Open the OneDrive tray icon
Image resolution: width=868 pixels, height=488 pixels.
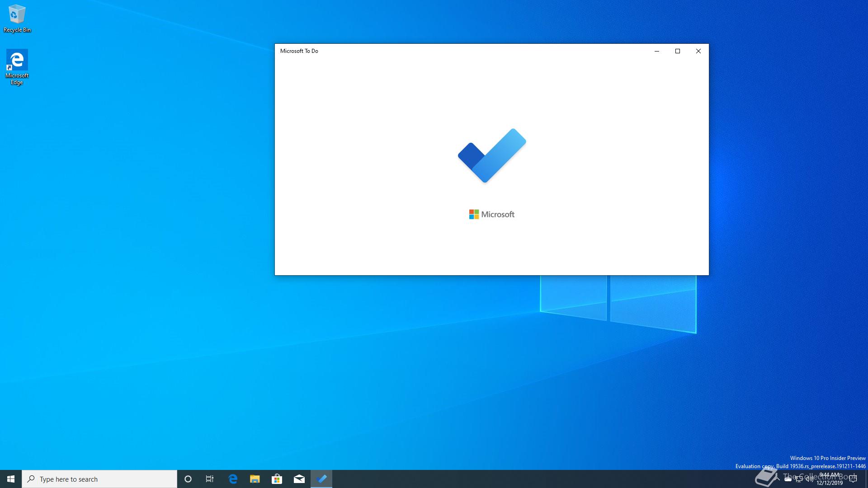pos(788,479)
